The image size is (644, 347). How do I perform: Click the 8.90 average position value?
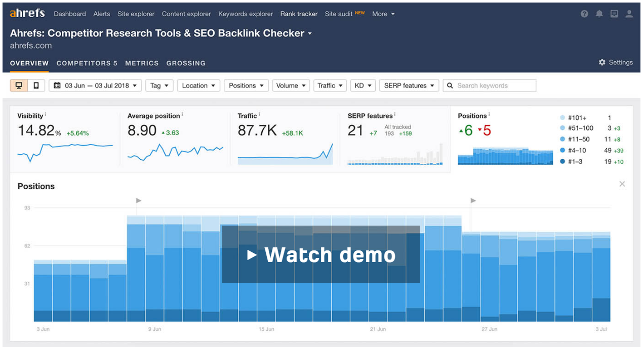(x=142, y=131)
